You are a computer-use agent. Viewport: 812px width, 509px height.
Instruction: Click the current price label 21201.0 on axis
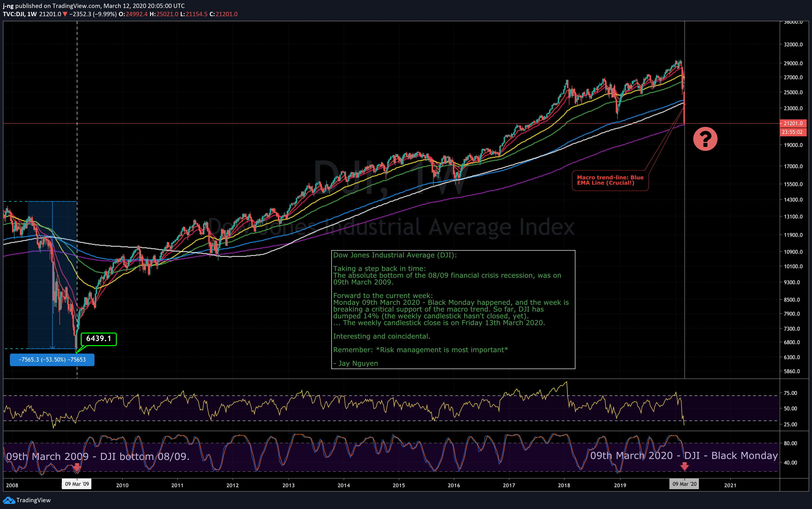tap(793, 123)
